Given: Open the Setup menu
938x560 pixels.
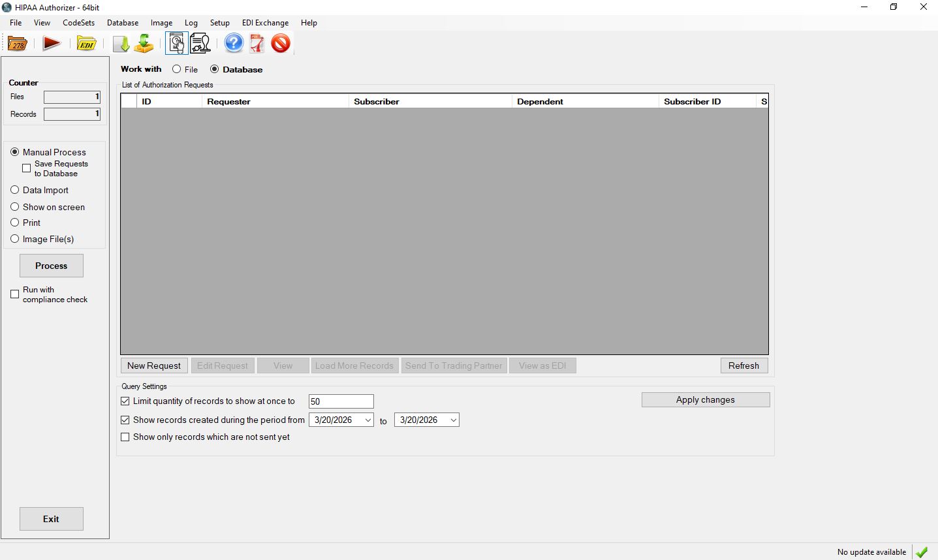Looking at the screenshot, I should pyautogui.click(x=220, y=23).
